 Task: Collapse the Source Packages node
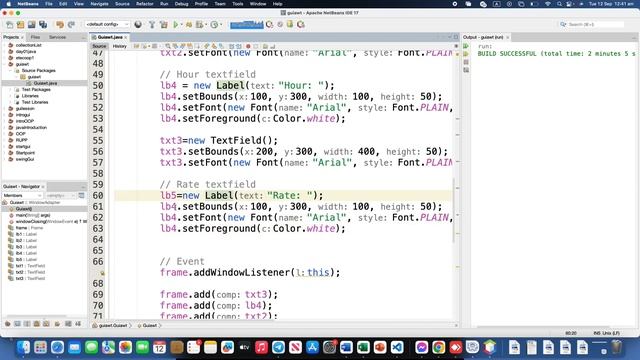(11, 71)
